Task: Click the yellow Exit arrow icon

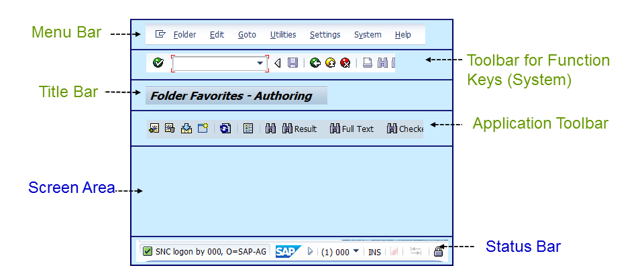Action: [330, 63]
